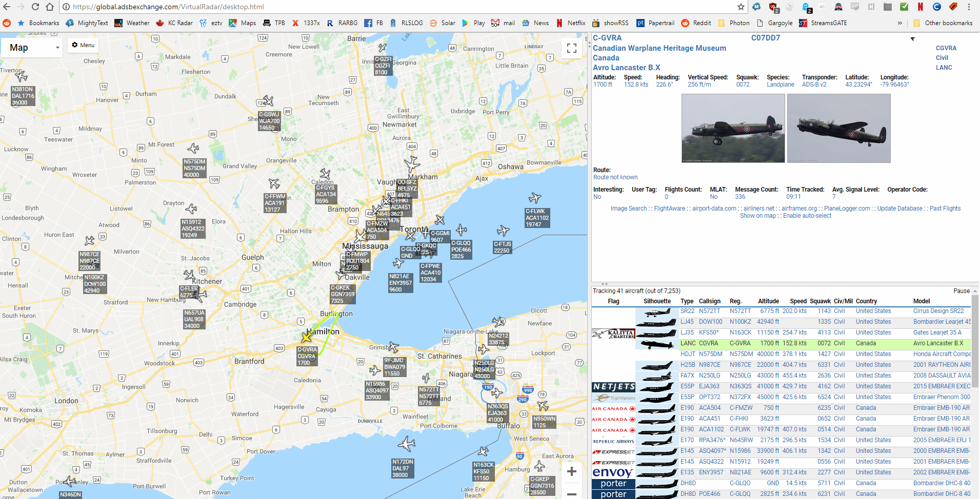980x499 pixels.
Task: Open the Update Database link
Action: coord(899,209)
